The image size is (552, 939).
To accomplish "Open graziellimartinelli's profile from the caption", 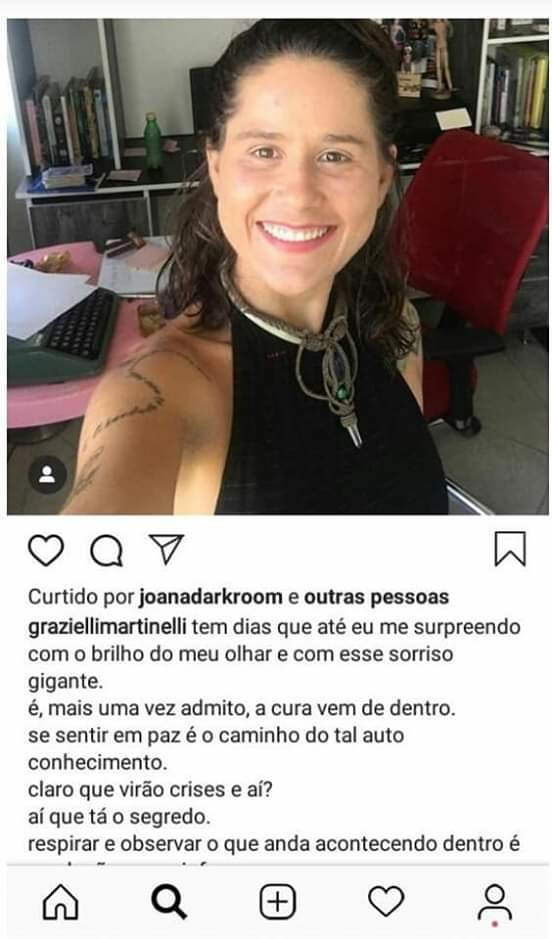I will pos(107,627).
